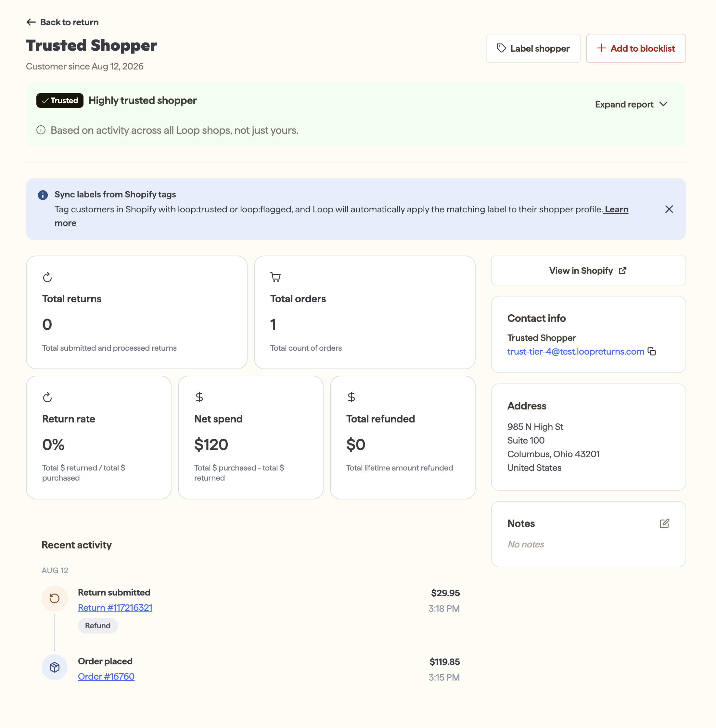Edit notes using the pencil icon
Viewport: 716px width, 728px height.
(x=664, y=523)
